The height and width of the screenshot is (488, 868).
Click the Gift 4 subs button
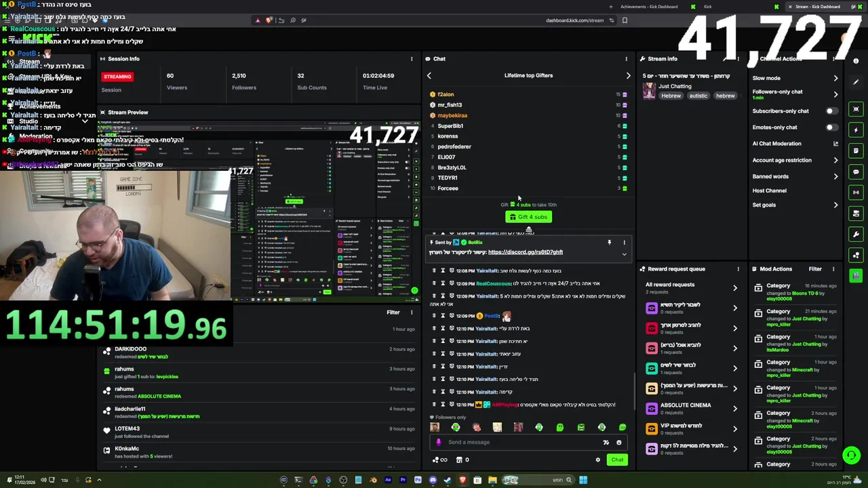pos(528,217)
